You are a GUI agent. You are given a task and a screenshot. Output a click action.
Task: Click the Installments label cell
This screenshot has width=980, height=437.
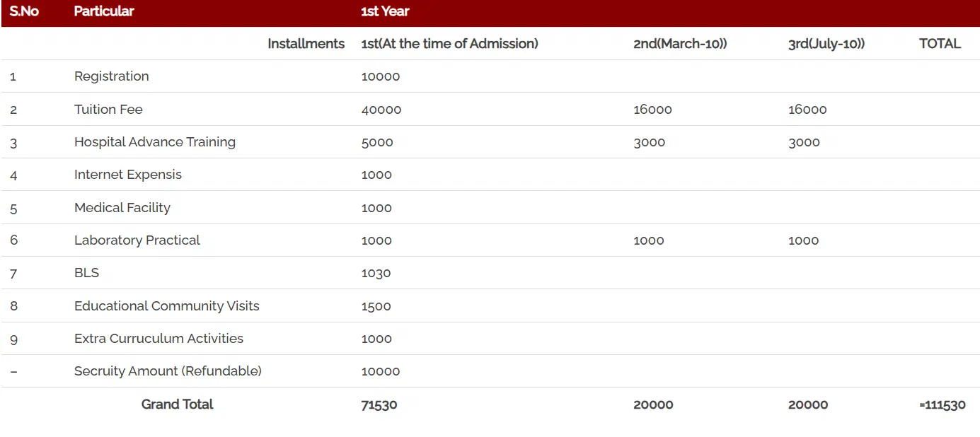click(x=306, y=44)
